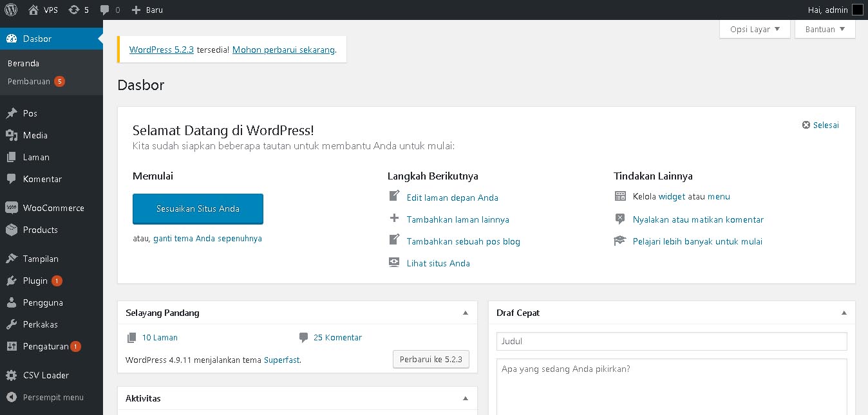Click the comments bubble icon in admin bar
Screen dimensions: 868x415
pos(106,10)
